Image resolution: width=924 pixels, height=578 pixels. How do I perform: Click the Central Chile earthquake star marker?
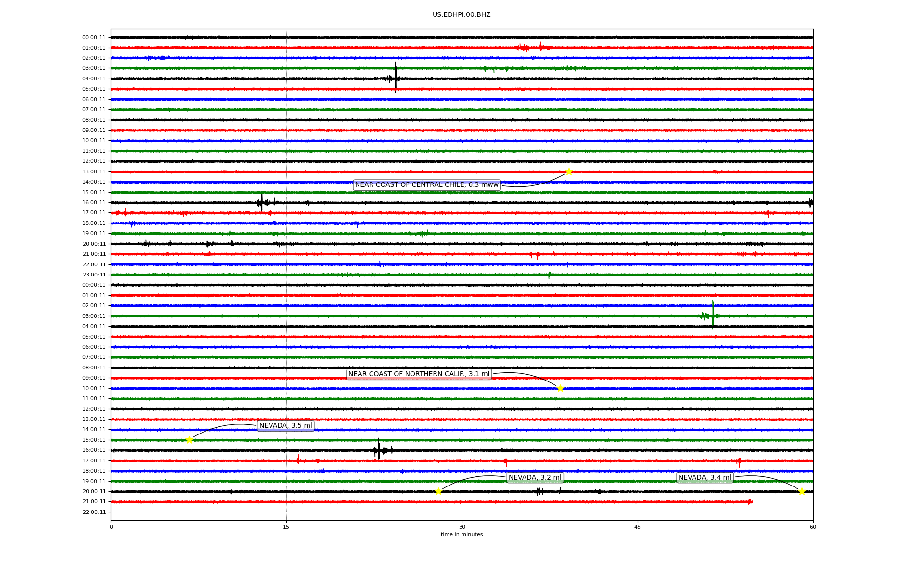569,171
